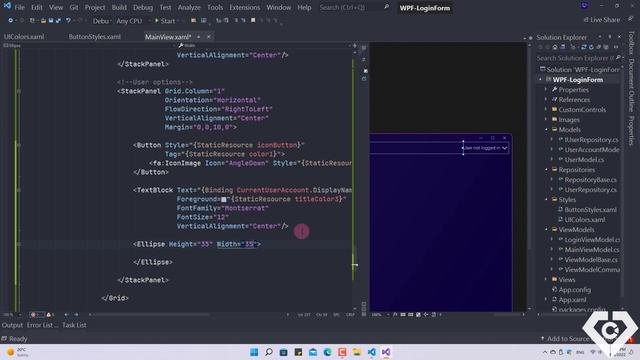Image resolution: width=640 pixels, height=360 pixels.
Task: Open the File menu
Action: click(19, 7)
